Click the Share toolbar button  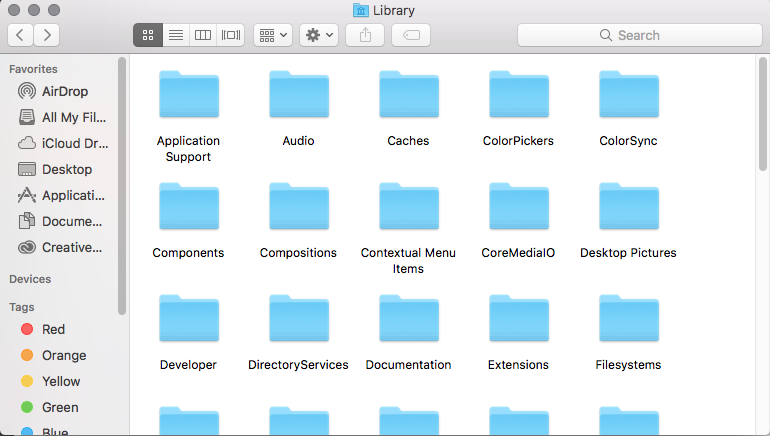pos(365,35)
